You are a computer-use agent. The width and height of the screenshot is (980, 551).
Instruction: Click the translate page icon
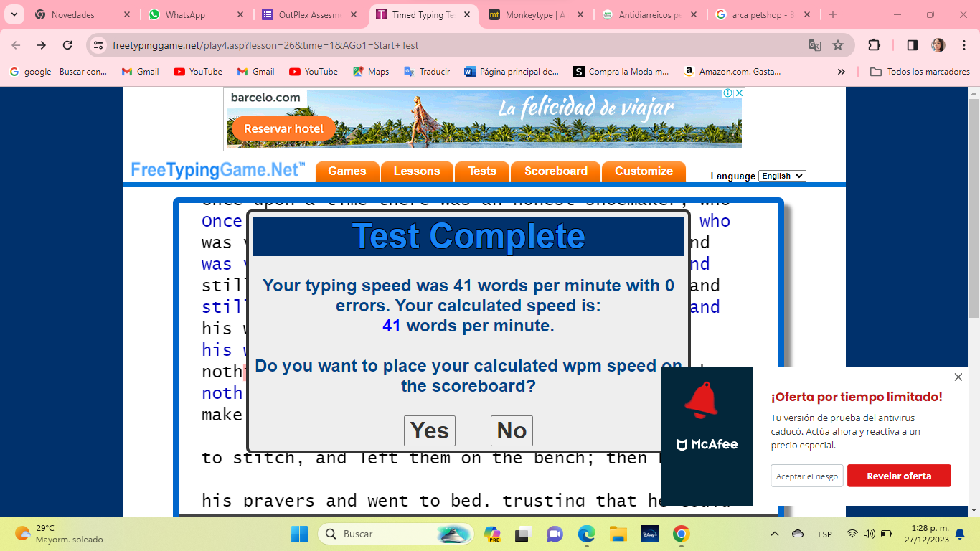815,45
